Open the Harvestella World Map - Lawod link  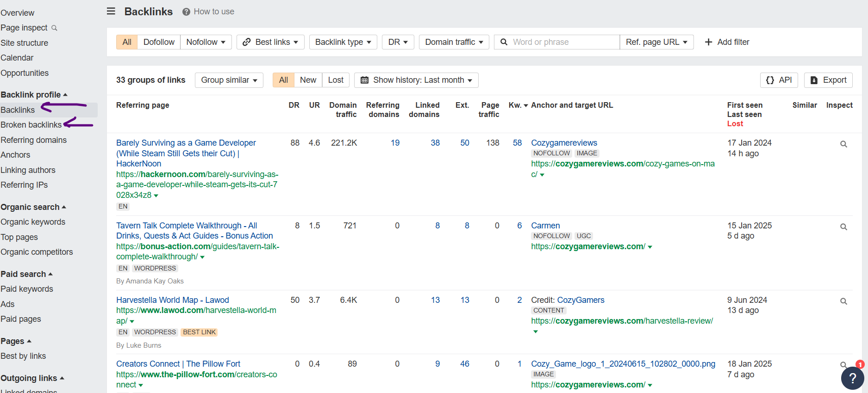[x=173, y=300]
